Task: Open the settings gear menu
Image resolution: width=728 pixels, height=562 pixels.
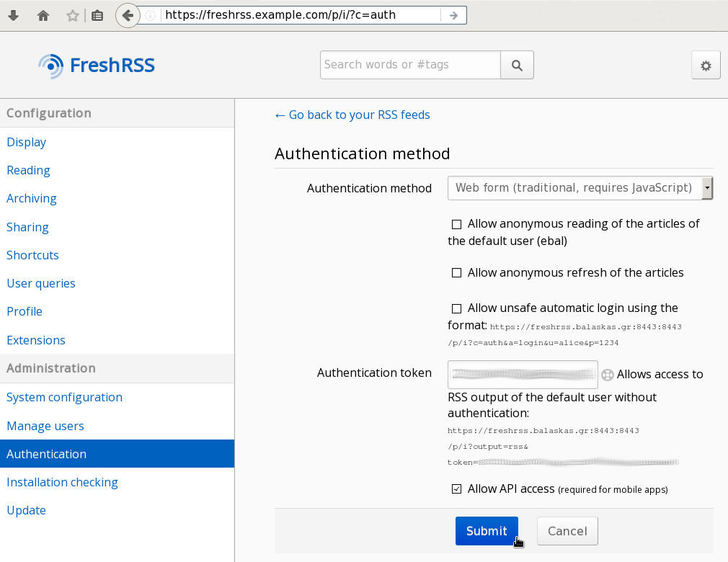Action: (x=706, y=66)
